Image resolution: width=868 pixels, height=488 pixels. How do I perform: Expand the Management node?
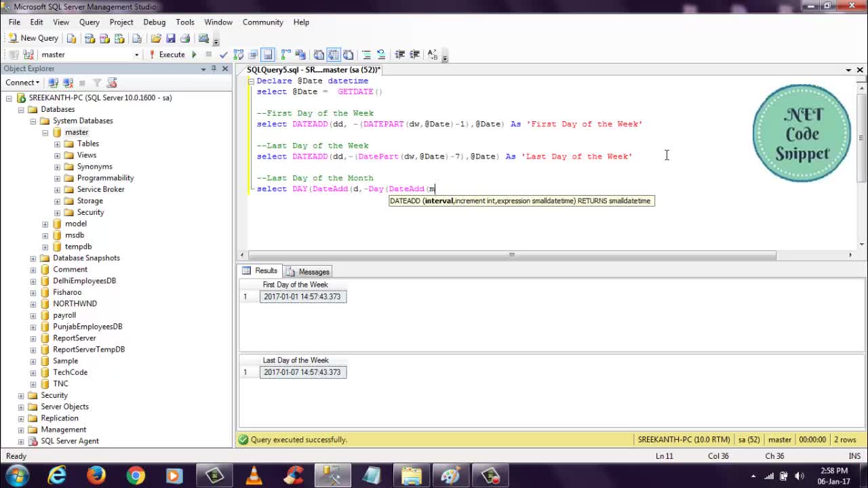(21, 430)
